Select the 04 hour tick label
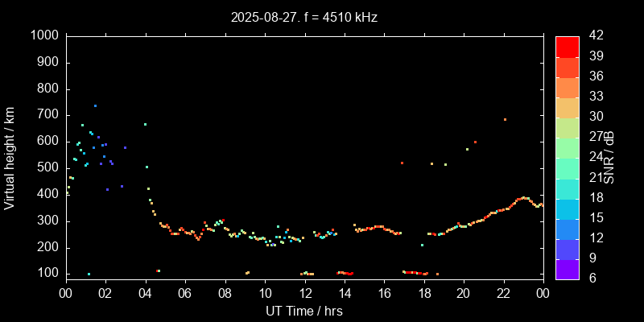This screenshot has width=644, height=322. point(144,292)
